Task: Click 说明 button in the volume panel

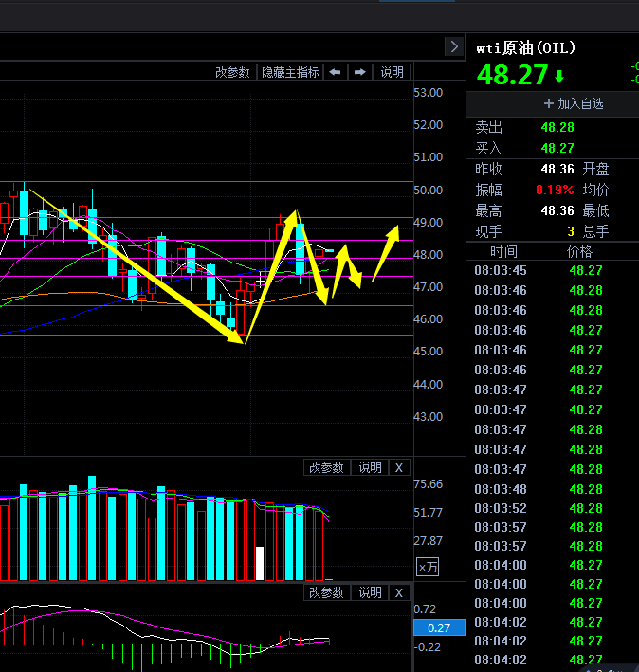Action: [x=370, y=467]
